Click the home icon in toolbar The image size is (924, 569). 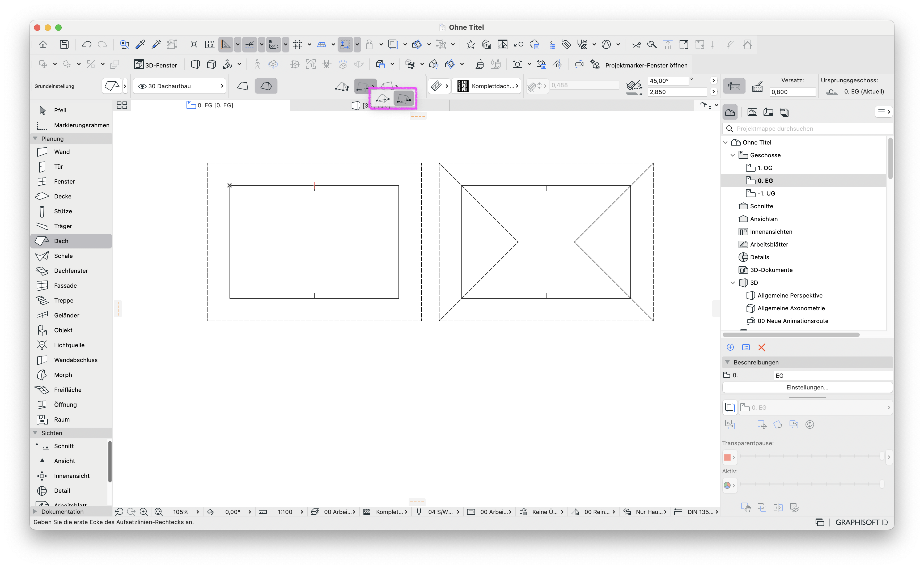(x=43, y=44)
